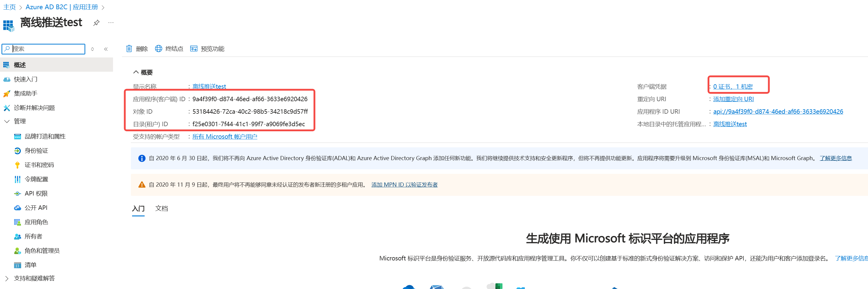Open 终结点 (Endpoints) panel
Screen dimensions: 868x289
click(x=169, y=49)
